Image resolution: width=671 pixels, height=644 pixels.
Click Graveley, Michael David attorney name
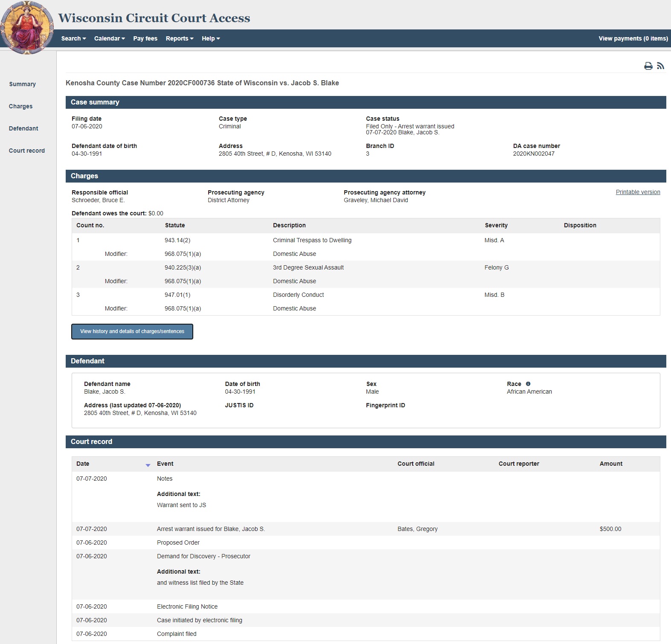coord(376,200)
